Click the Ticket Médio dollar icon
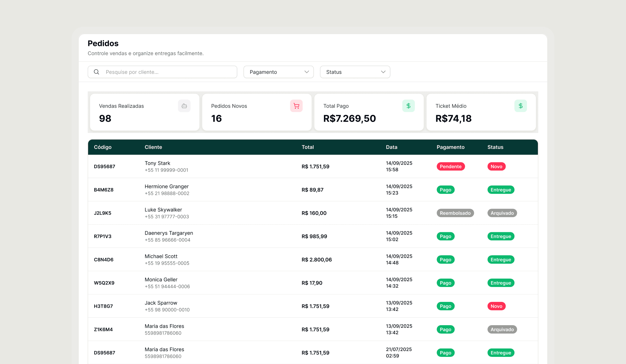The height and width of the screenshot is (364, 626). tap(520, 106)
